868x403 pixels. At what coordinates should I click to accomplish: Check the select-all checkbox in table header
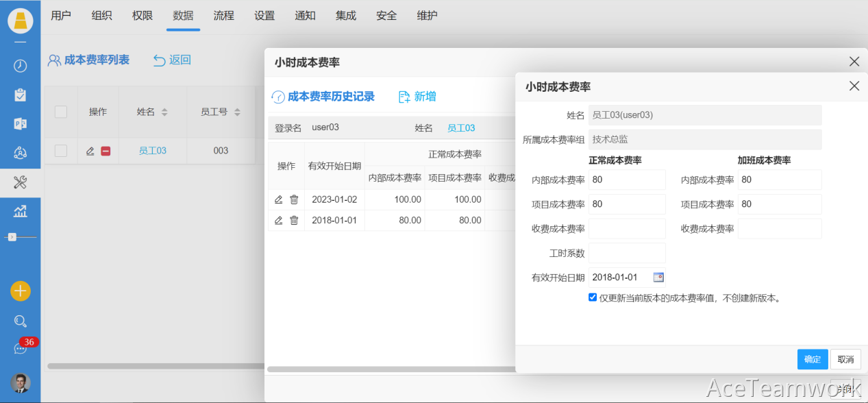coord(61,112)
